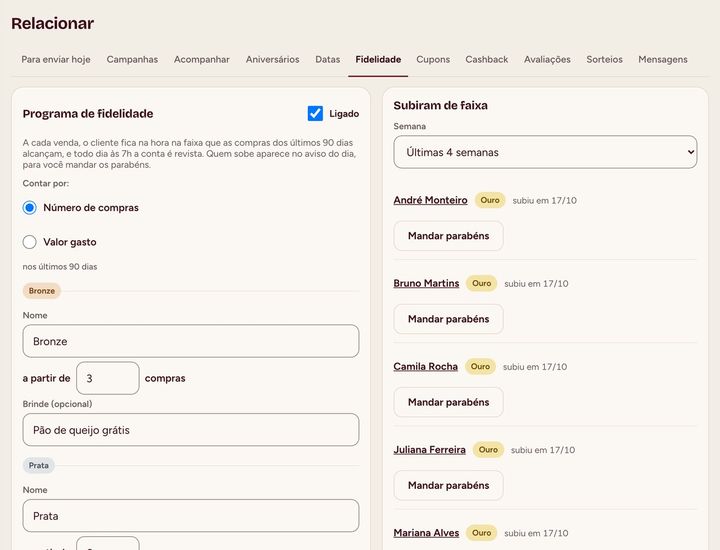Click the 'nos últimos 90 dias' text
Viewport: 720px width, 550px height.
pyautogui.click(x=60, y=267)
